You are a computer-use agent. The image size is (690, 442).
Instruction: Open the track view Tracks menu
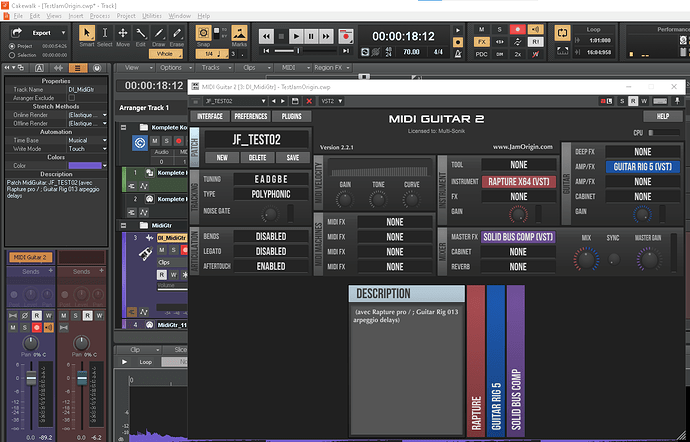pos(216,68)
